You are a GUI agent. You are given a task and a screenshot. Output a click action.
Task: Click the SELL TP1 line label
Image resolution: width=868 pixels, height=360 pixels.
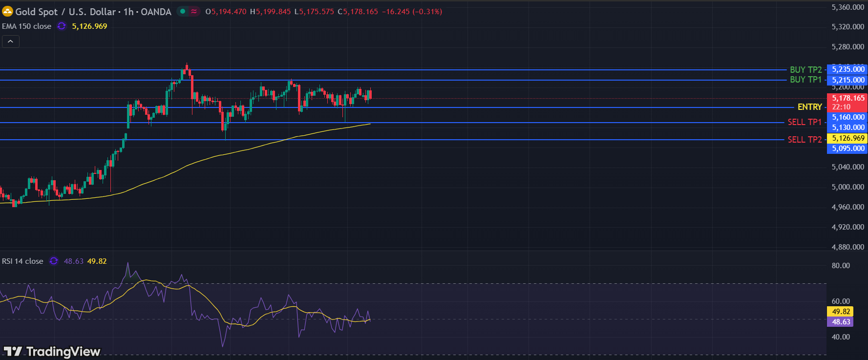(x=804, y=122)
